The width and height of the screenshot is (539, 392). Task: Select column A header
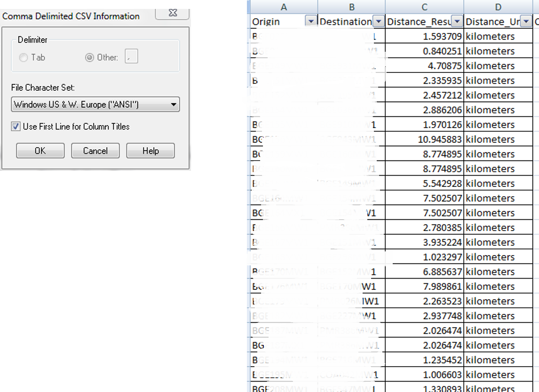click(284, 7)
